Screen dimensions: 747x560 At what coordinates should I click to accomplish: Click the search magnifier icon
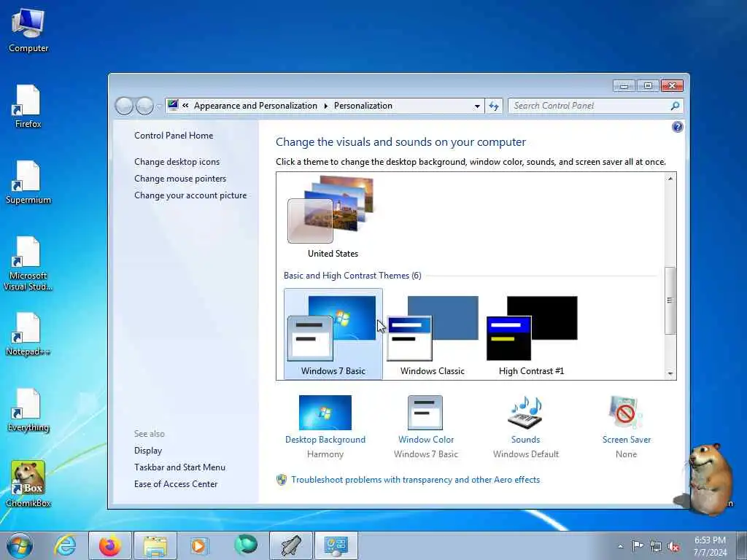[675, 106]
